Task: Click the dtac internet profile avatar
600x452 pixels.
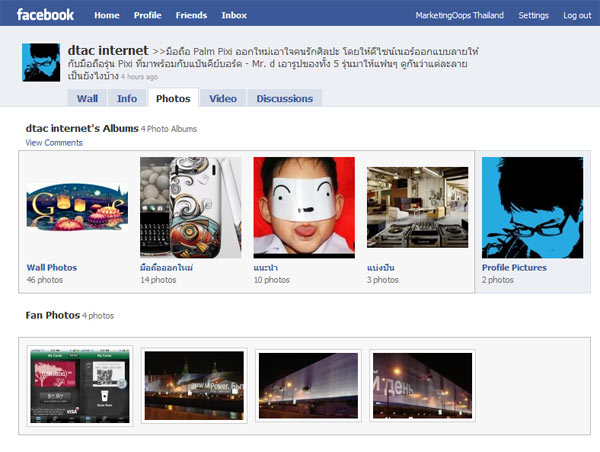Action: 41,62
